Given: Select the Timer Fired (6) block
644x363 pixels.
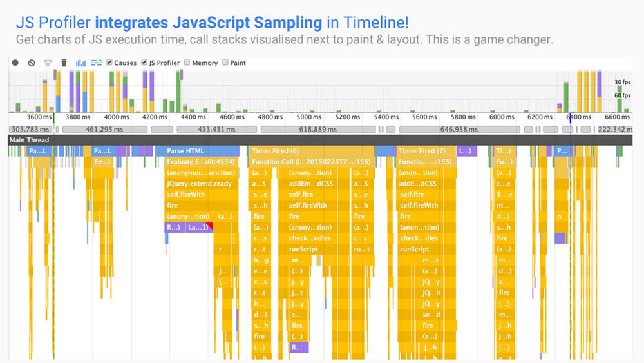Looking at the screenshot, I should click(311, 151).
